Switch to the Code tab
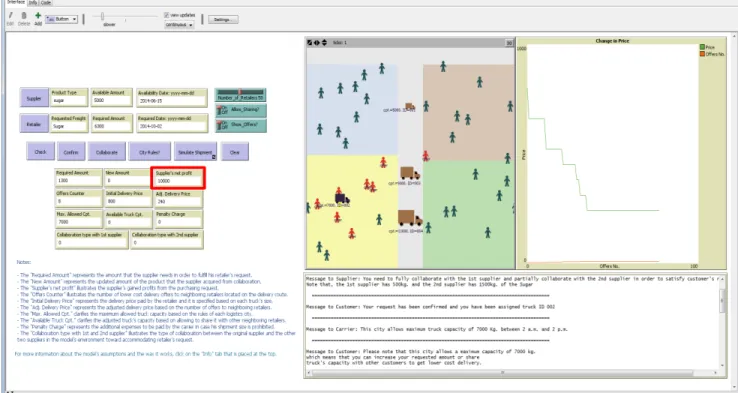The image size is (738, 393). coord(46,2)
